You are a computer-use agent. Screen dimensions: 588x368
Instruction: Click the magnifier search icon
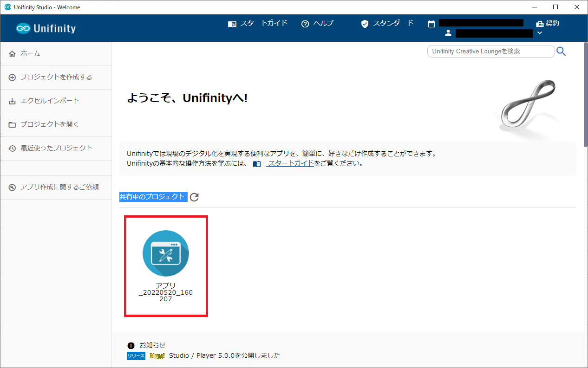click(x=561, y=52)
